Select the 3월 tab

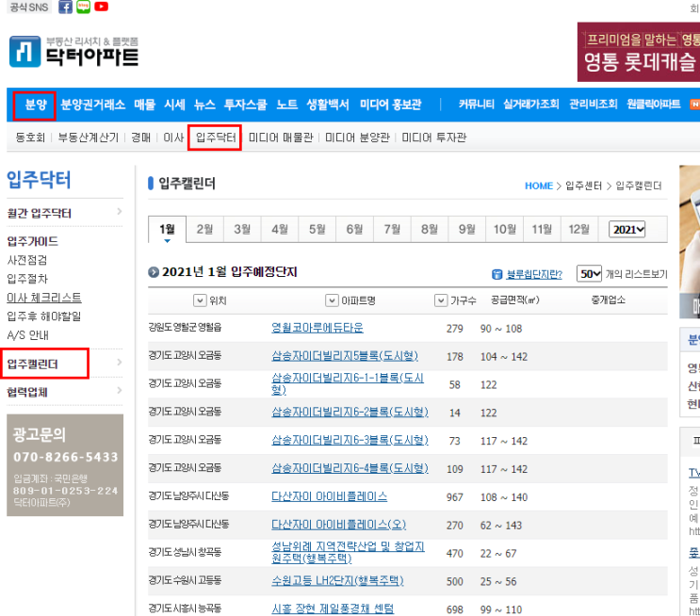point(242,230)
